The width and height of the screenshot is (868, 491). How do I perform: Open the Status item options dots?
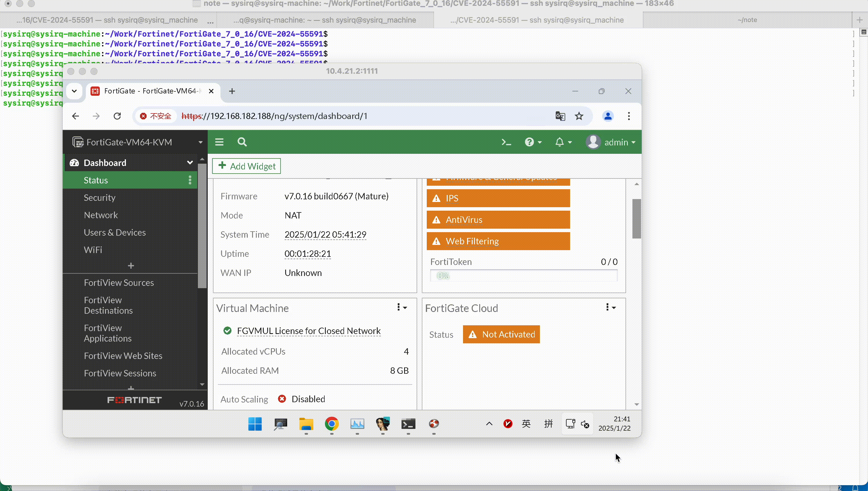(x=190, y=180)
